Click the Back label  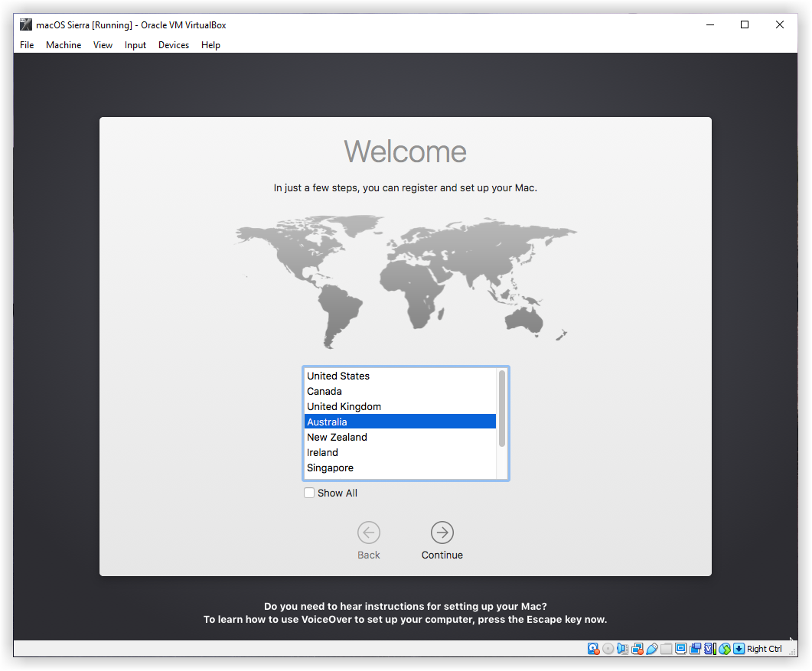point(369,555)
